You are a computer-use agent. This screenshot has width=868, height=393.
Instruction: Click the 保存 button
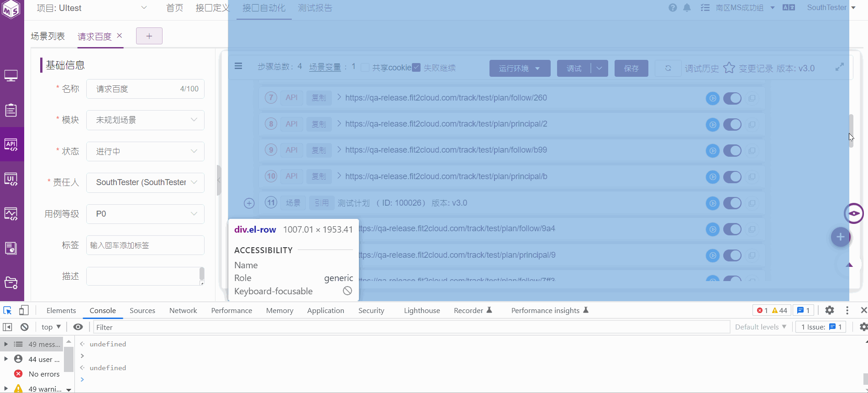point(631,68)
